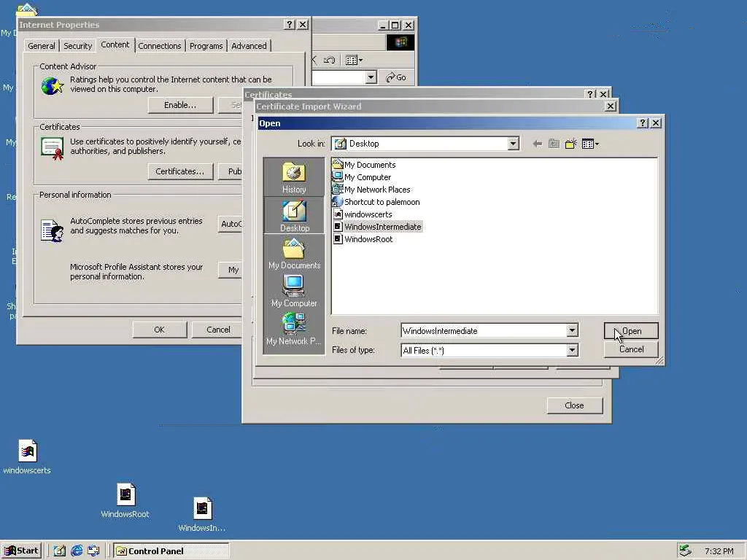The width and height of the screenshot is (747, 560).
Task: Click the Content Advisor globe icon
Action: click(53, 86)
